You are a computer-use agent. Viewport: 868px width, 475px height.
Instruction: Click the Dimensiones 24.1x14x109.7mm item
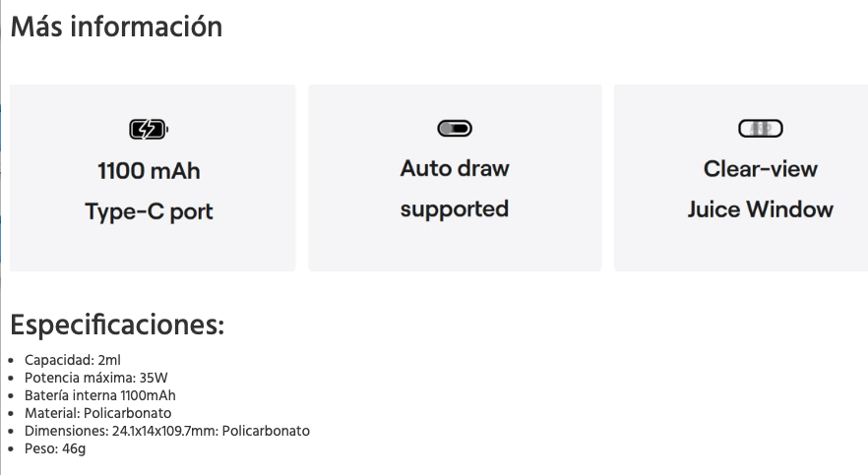point(167,431)
